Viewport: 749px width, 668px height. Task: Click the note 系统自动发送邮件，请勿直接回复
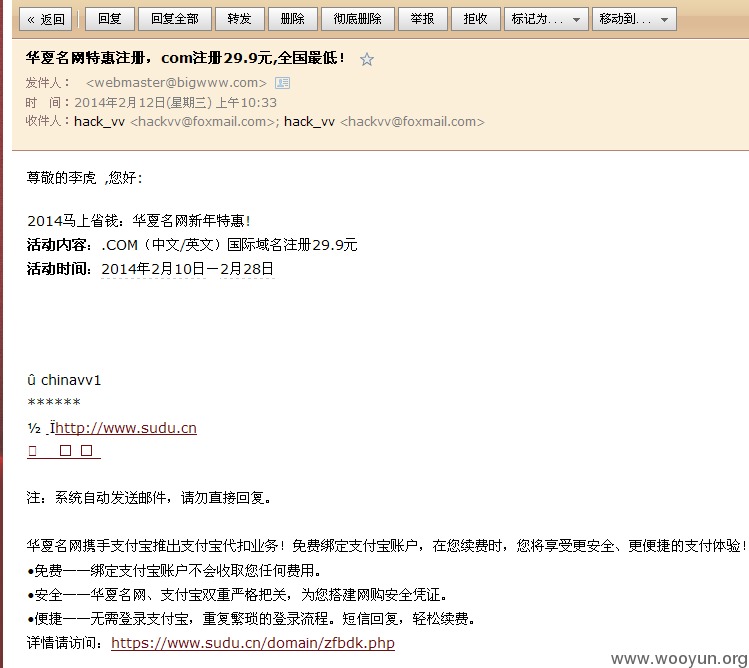[x=163, y=498]
